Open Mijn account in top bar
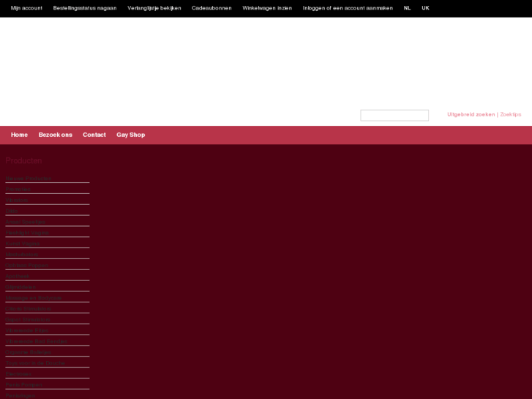The image size is (532, 399). pyautogui.click(x=26, y=8)
